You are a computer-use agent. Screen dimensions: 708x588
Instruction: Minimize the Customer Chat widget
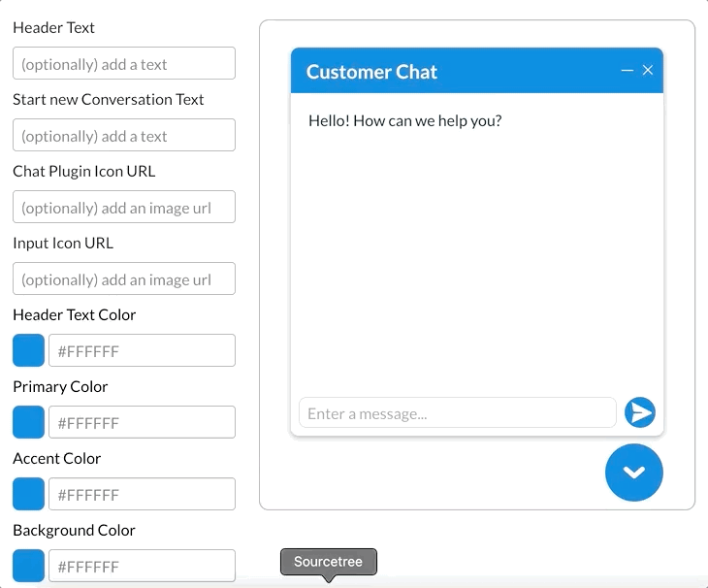[x=628, y=71]
